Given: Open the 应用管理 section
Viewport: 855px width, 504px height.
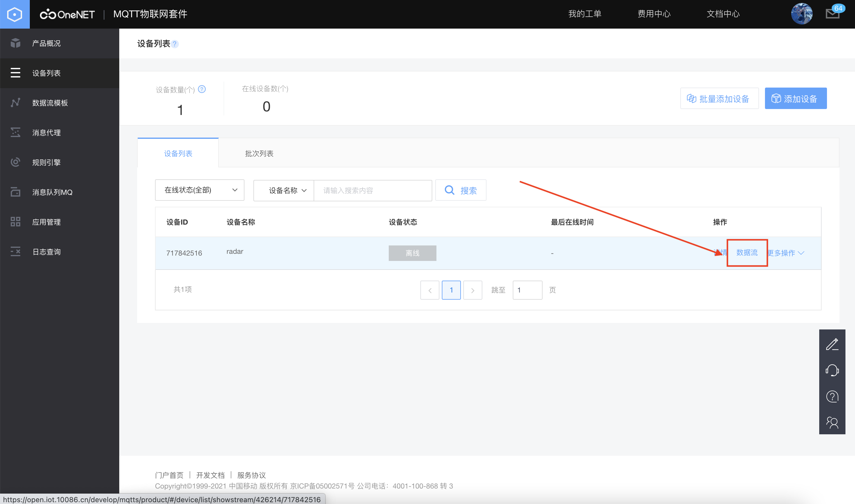Looking at the screenshot, I should point(46,222).
